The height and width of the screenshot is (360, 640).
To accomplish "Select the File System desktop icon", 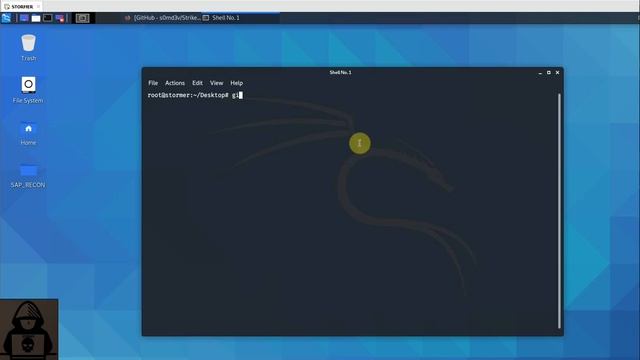I will coord(28,90).
